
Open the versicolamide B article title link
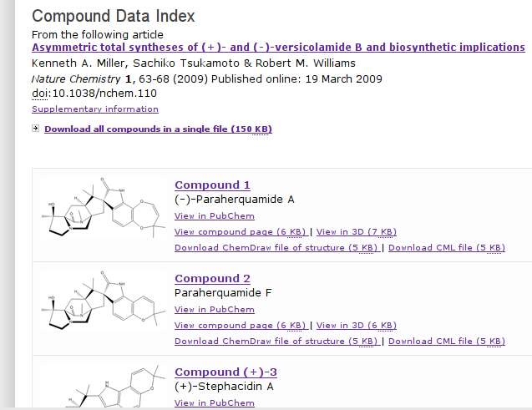(x=278, y=48)
